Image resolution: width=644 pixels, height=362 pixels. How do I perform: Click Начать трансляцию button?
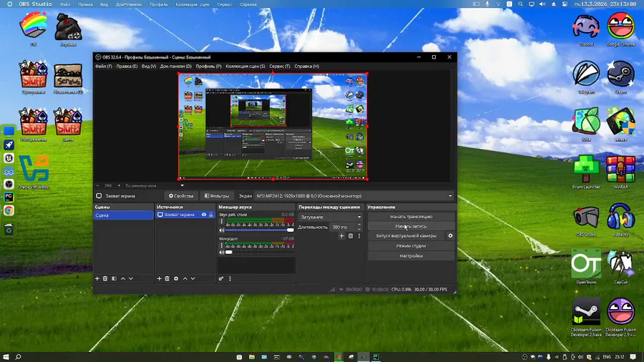click(x=411, y=217)
